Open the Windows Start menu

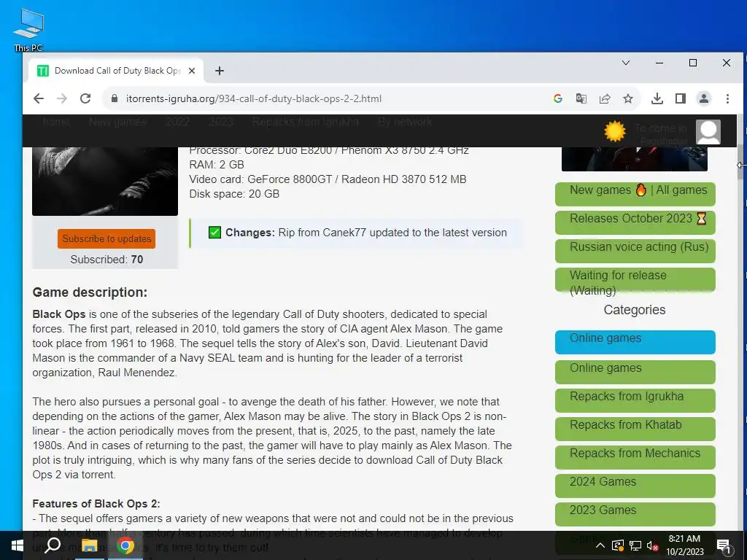18,545
